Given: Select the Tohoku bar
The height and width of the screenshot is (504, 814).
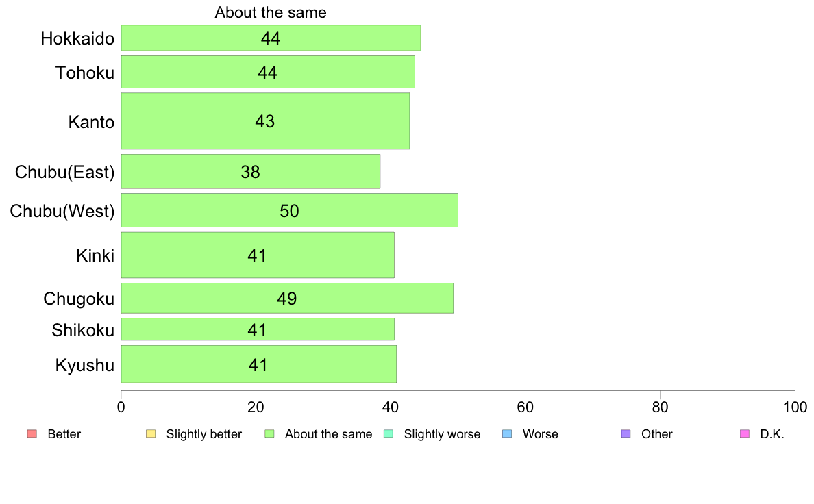Looking at the screenshot, I should tap(268, 72).
